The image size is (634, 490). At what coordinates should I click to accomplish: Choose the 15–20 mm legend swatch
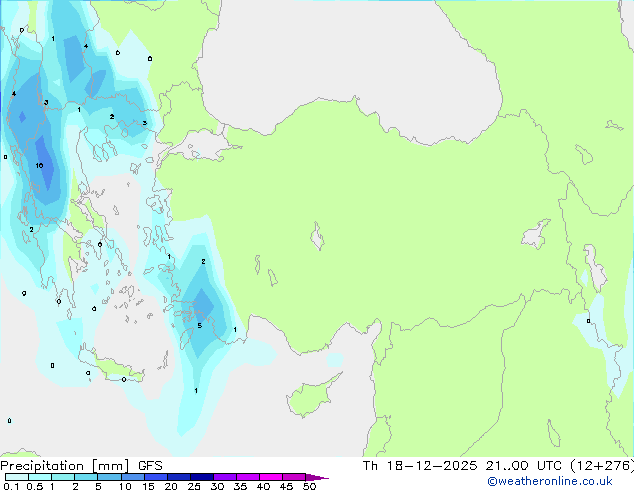point(156,477)
